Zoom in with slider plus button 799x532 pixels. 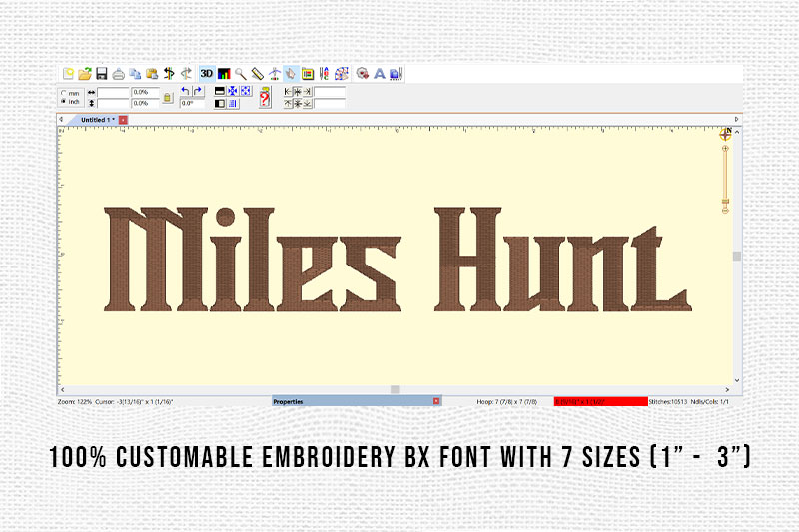click(x=725, y=148)
